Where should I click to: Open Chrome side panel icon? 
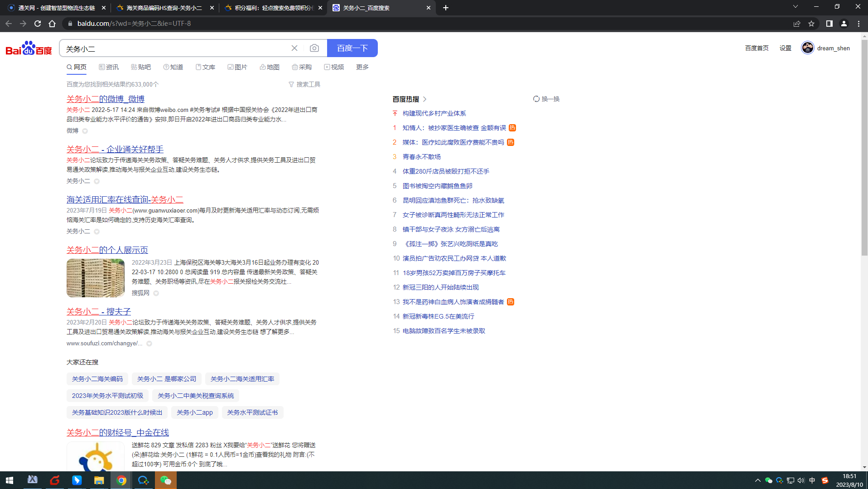(x=829, y=24)
